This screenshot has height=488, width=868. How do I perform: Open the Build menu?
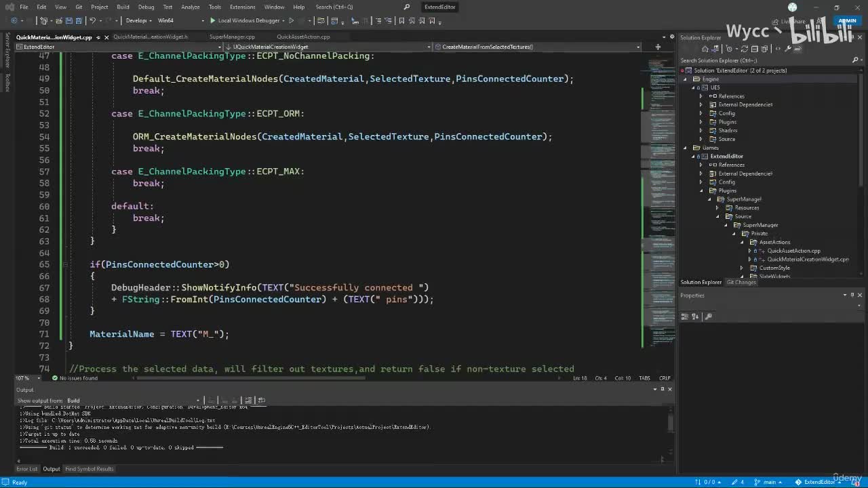pos(123,7)
